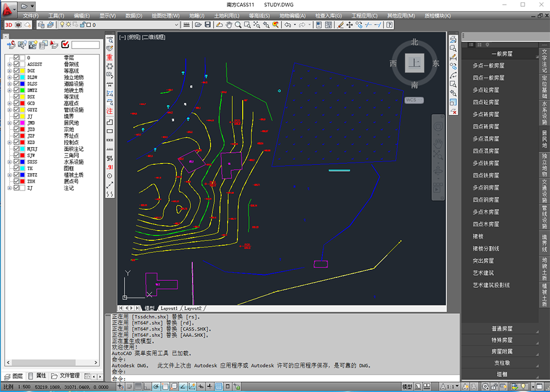Click the open file folder icon
Image resolution: width=550 pixels, height=392 pixels.
click(198, 25)
